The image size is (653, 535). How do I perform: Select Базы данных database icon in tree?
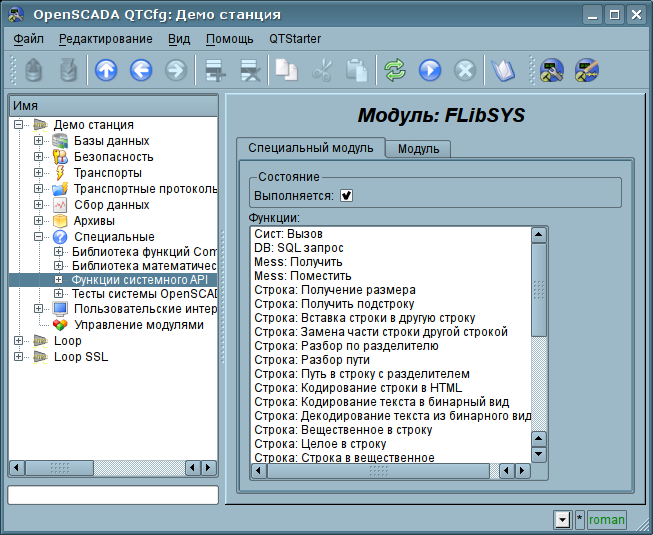point(60,141)
